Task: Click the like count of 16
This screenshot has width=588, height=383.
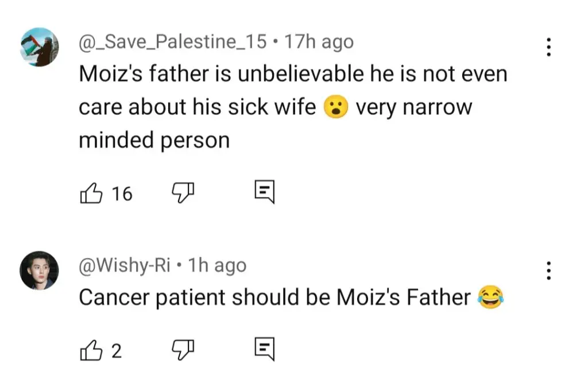Action: point(122,194)
